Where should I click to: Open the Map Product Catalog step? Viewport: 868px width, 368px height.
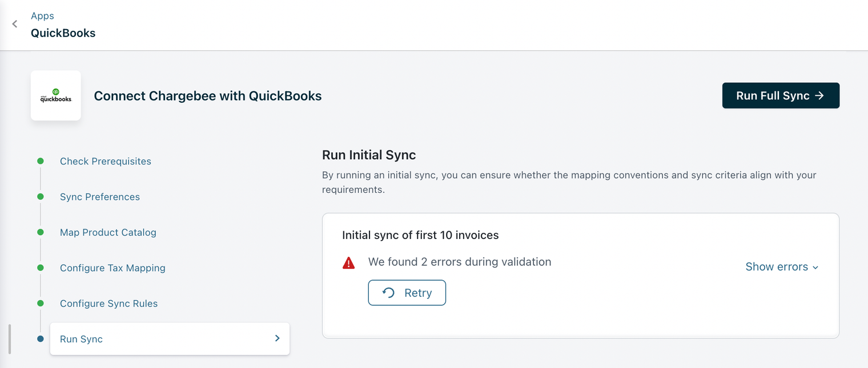(108, 232)
